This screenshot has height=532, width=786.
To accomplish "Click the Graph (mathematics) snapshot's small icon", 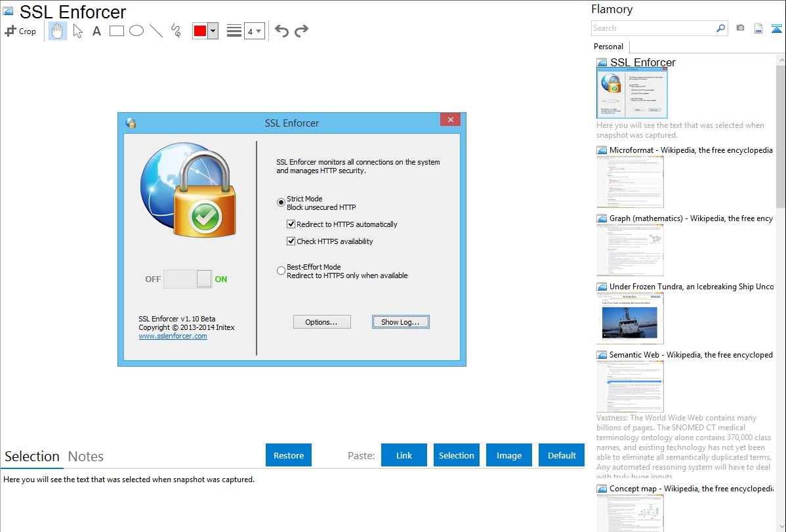I will (602, 218).
